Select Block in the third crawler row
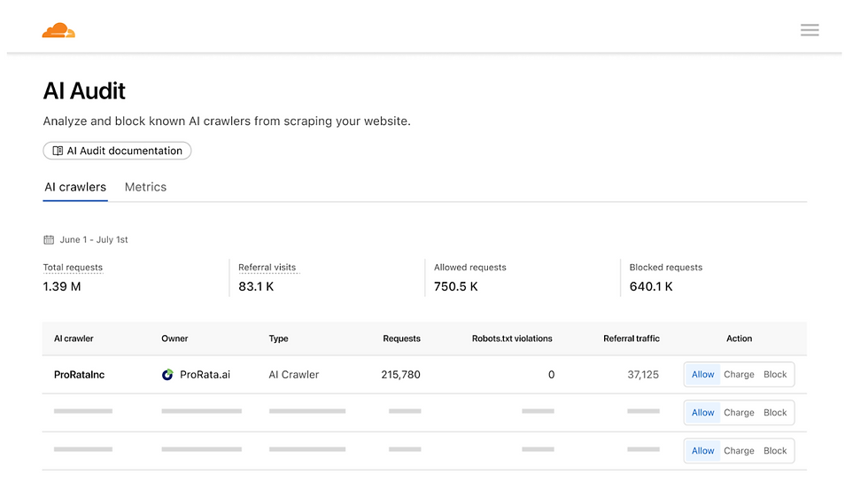 click(x=775, y=451)
